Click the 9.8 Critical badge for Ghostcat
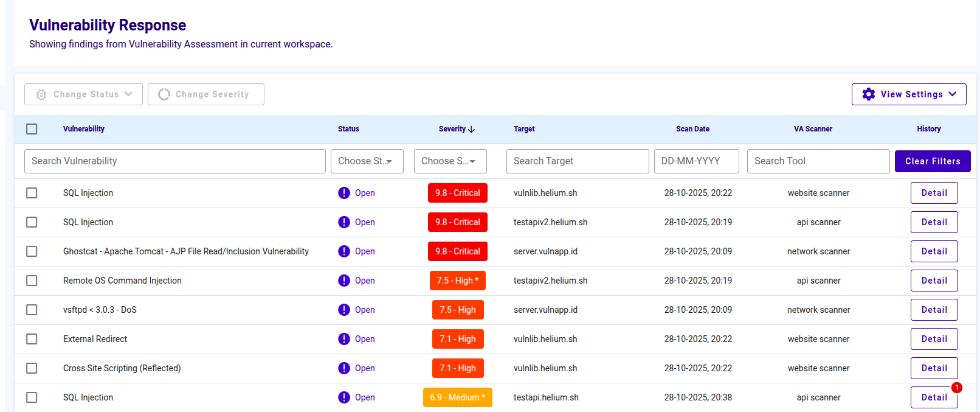980x412 pixels. (x=457, y=251)
